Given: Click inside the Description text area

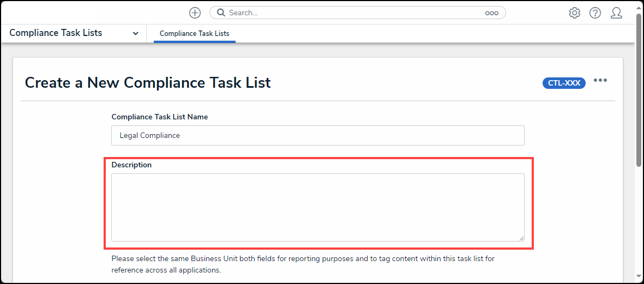Looking at the screenshot, I should click(x=317, y=207).
